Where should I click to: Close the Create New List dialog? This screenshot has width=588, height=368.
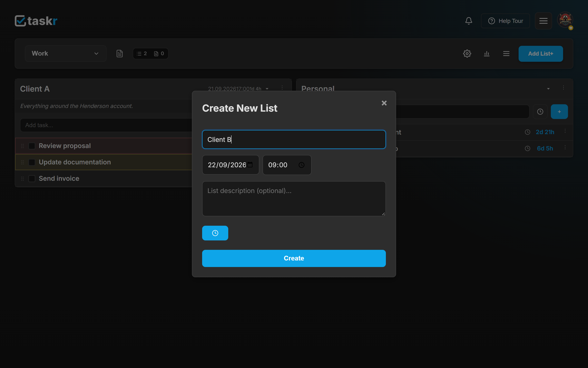coord(384,103)
